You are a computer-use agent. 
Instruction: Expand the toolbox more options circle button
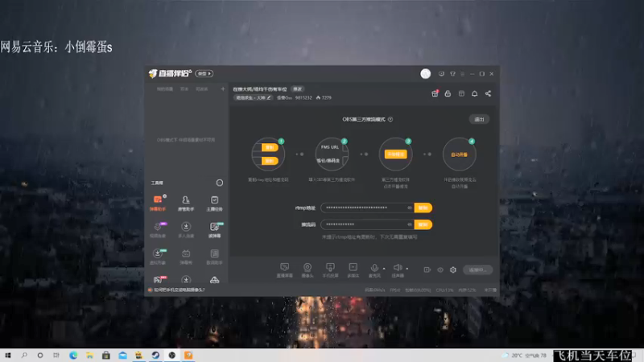click(x=220, y=183)
